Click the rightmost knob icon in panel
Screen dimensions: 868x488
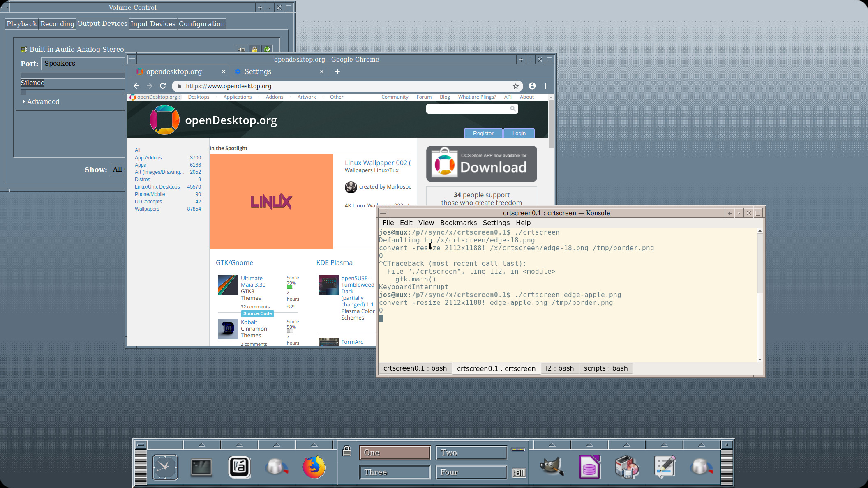tap(702, 467)
